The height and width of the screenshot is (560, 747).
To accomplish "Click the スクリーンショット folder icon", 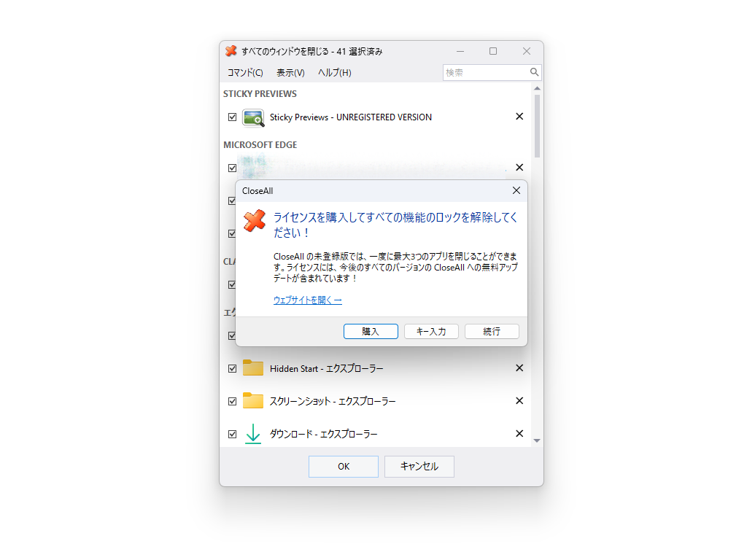I will coord(253,401).
